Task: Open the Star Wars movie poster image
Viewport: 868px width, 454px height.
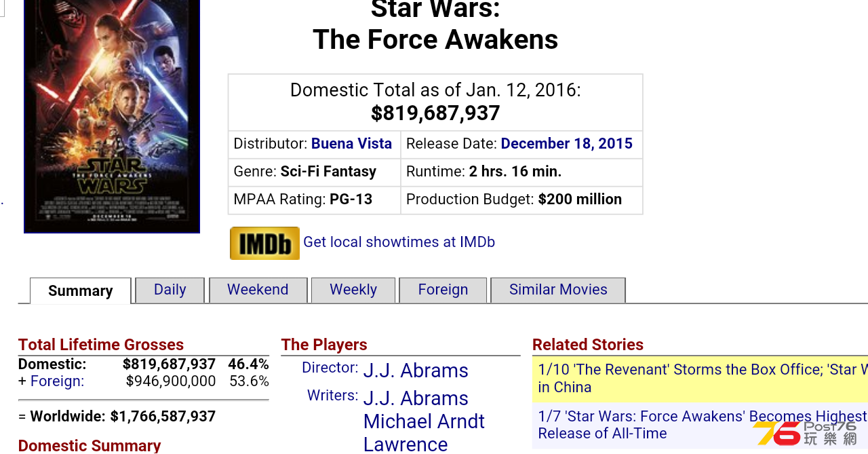Action: 112,116
